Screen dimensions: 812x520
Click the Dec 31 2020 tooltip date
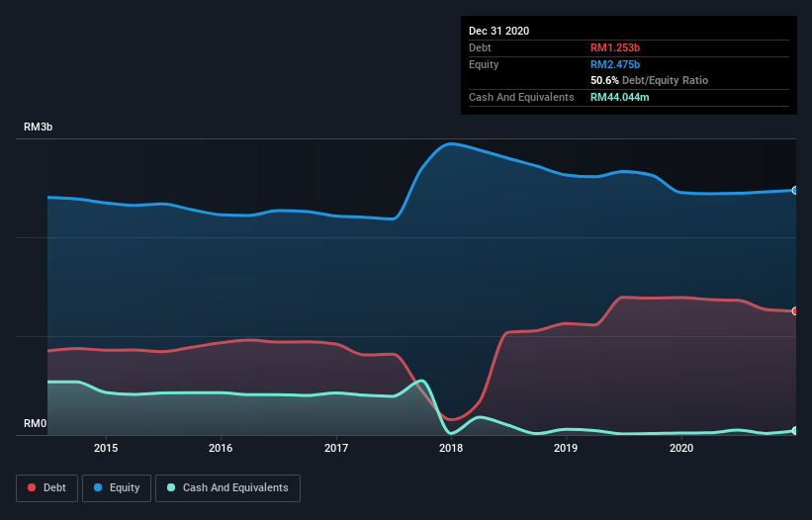498,31
